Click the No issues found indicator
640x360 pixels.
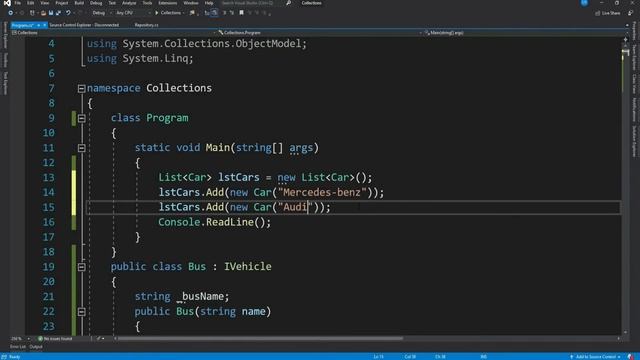[x=55, y=339]
